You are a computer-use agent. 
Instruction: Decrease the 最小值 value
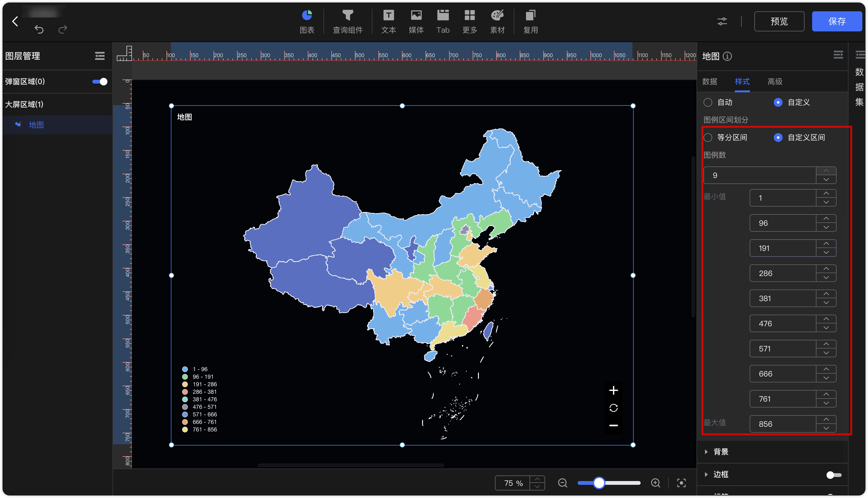point(826,202)
